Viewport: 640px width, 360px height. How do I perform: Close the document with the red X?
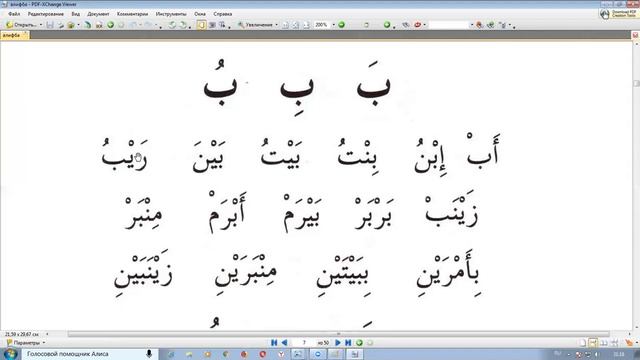tap(636, 36)
